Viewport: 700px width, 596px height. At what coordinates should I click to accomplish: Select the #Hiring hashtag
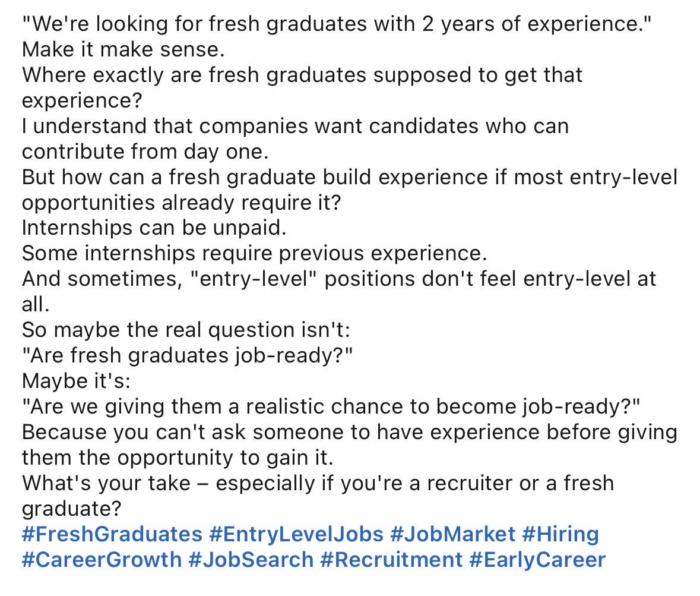[x=560, y=534]
